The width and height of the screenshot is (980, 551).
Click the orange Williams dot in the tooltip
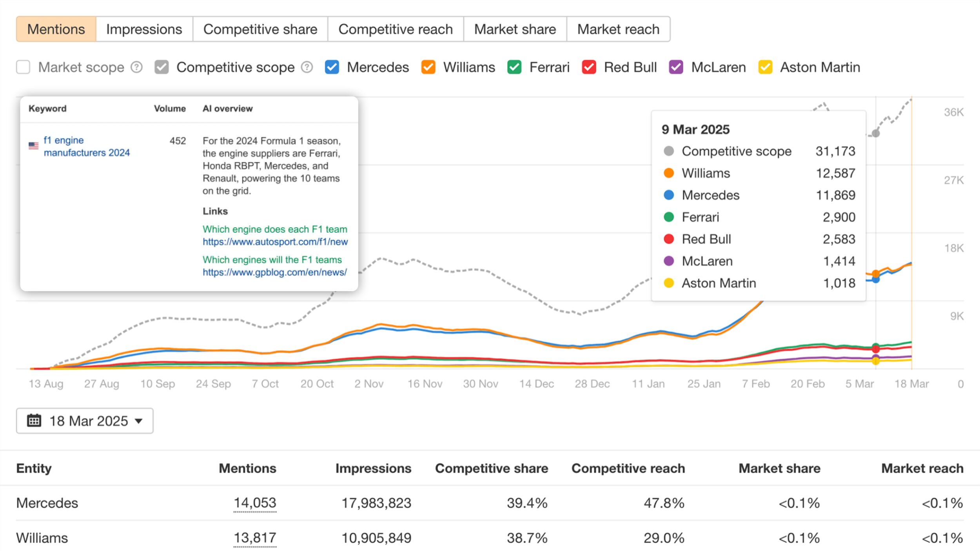click(x=668, y=173)
